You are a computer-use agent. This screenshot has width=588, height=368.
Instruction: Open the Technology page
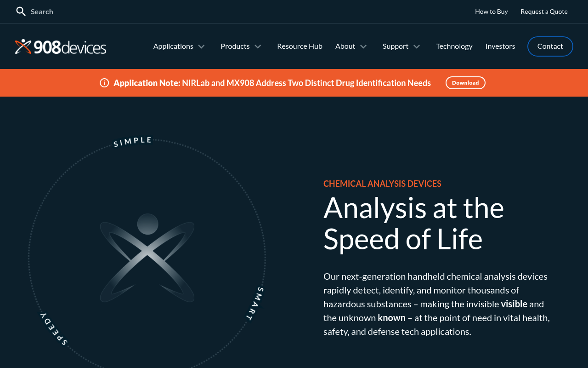[454, 46]
